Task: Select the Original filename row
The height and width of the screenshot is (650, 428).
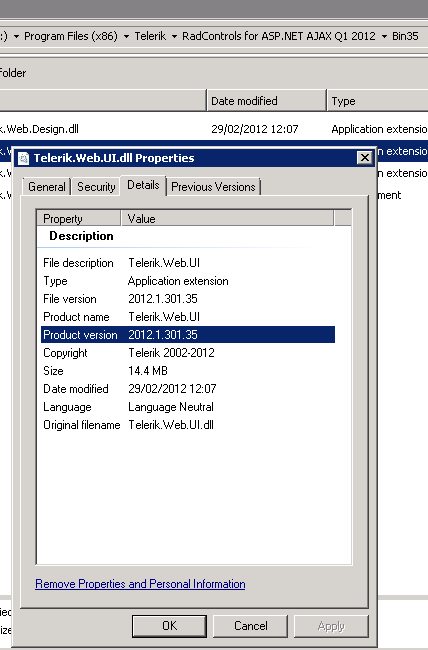Action: click(187, 425)
